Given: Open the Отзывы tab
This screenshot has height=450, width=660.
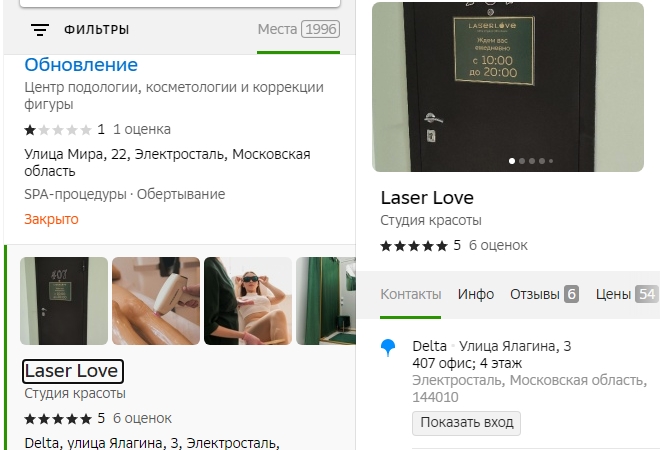Looking at the screenshot, I should [x=544, y=294].
